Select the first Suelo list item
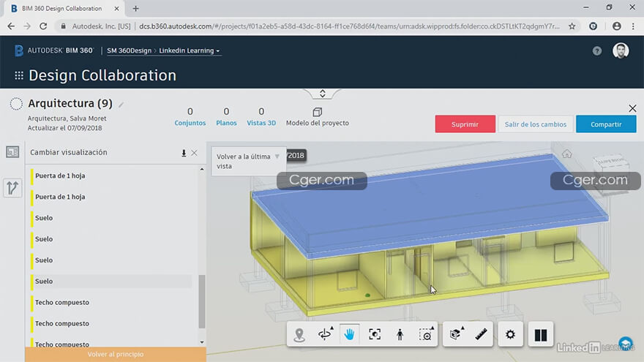 (111, 218)
